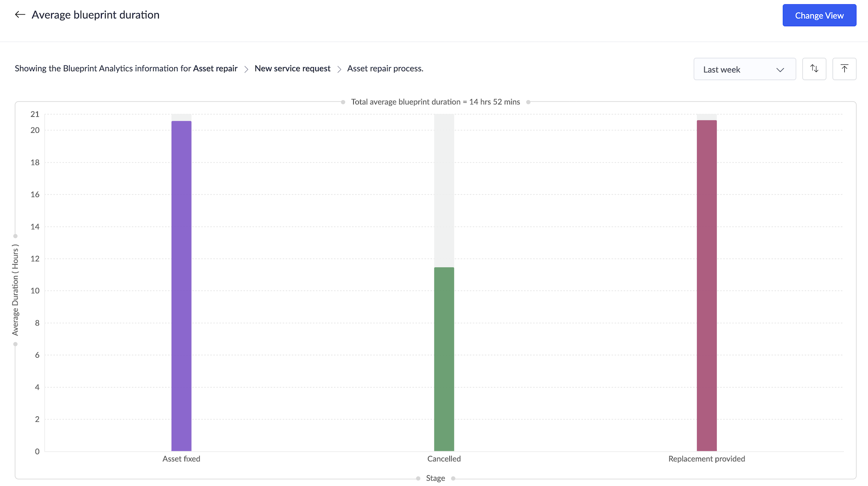
Task: Open the New service request breadcrumb
Action: (292, 69)
